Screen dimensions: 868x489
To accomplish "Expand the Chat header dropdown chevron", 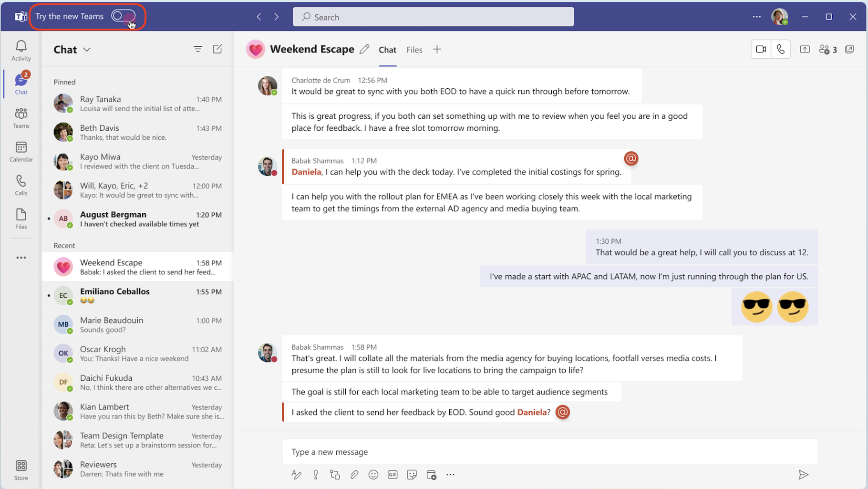I will tap(87, 50).
